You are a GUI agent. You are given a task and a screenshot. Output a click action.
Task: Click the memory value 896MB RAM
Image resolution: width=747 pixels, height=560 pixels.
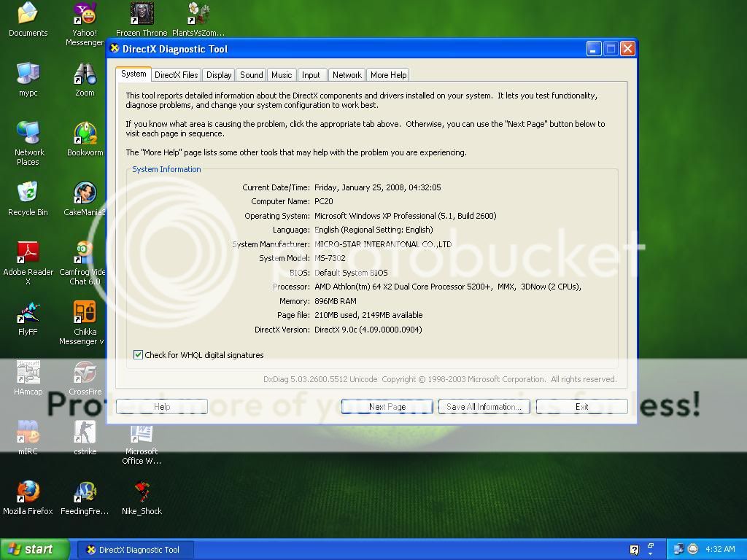[336, 301]
